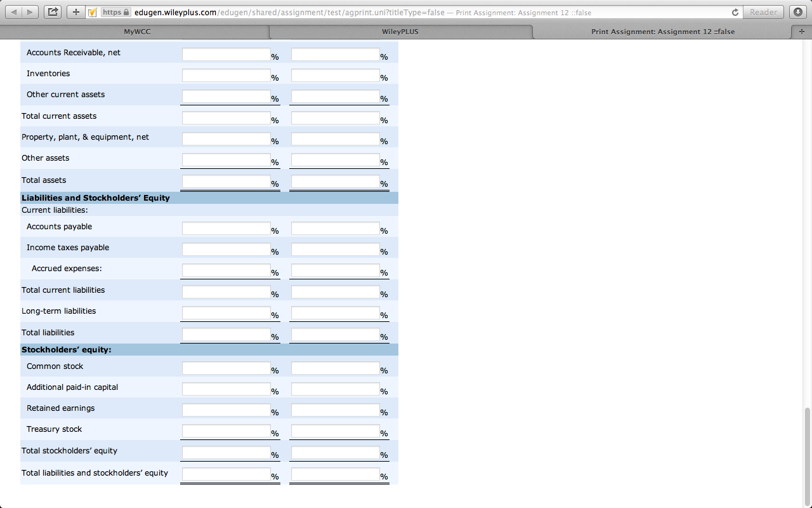
Task: Click the Reader button in the address bar
Action: (763, 12)
